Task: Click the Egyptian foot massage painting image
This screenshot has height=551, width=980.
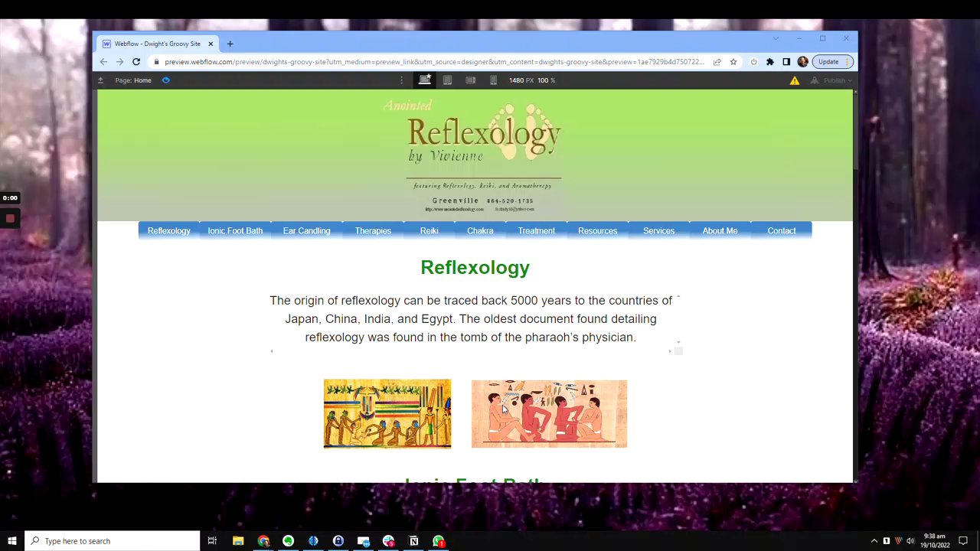Action: 549,413
